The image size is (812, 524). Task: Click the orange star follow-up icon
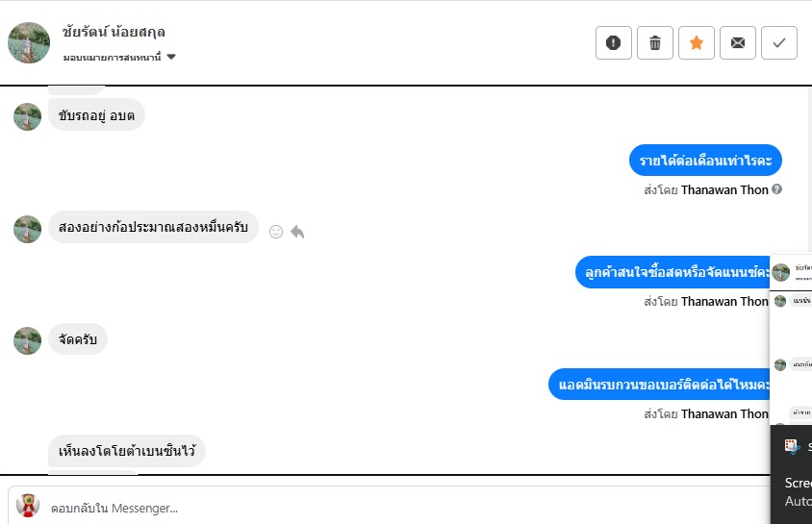tap(697, 42)
